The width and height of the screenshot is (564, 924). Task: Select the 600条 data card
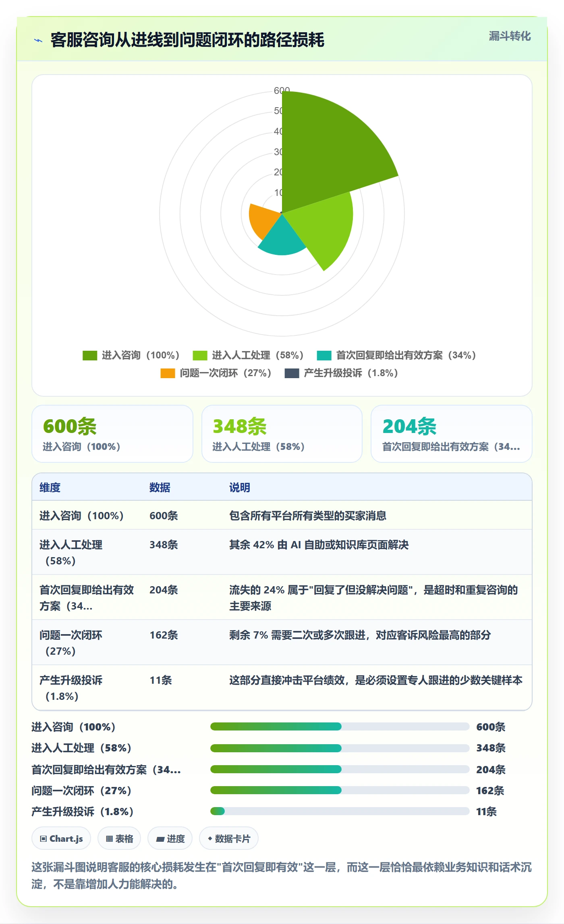112,434
